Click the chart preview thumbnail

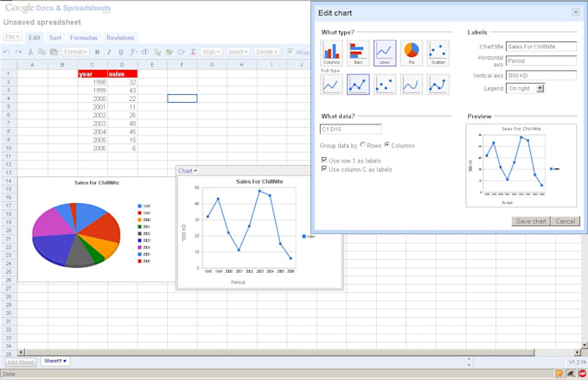[521, 166]
